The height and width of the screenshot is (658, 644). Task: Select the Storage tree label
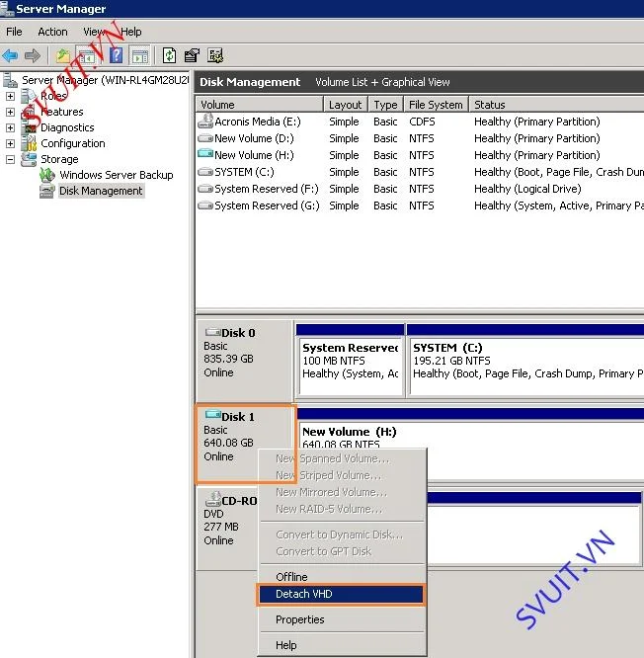coord(59,159)
